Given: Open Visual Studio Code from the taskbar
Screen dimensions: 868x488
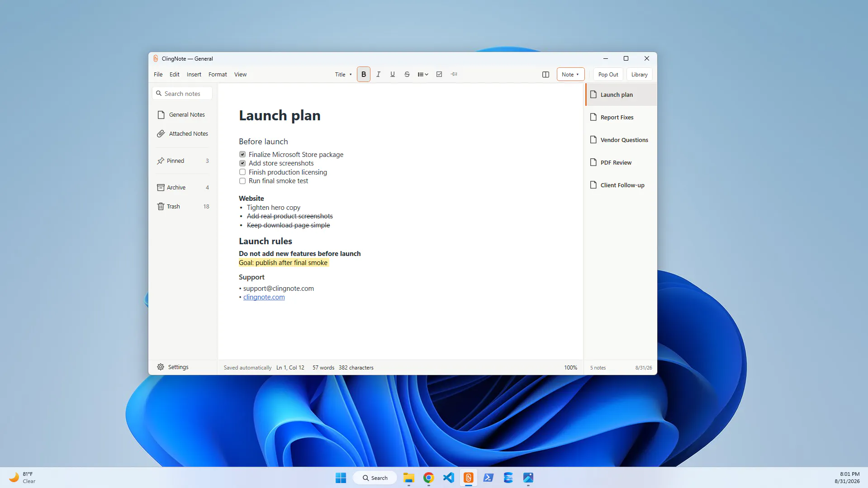Looking at the screenshot, I should pos(449,478).
